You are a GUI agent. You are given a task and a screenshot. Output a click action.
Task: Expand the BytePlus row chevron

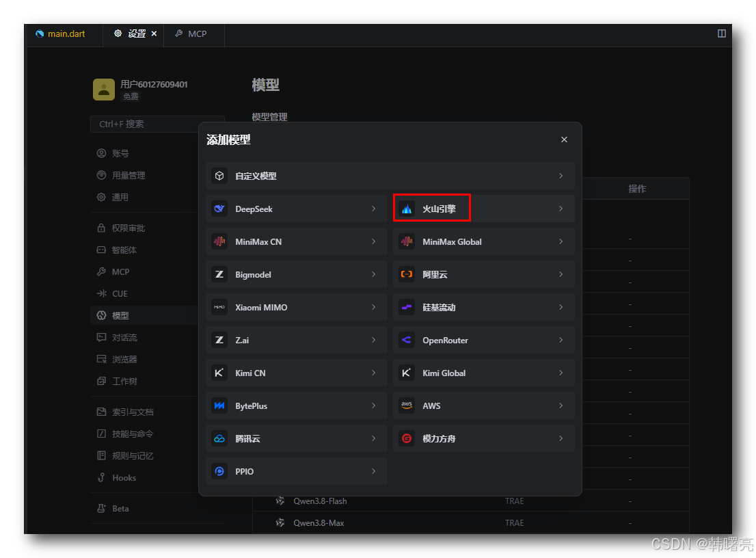tap(374, 406)
